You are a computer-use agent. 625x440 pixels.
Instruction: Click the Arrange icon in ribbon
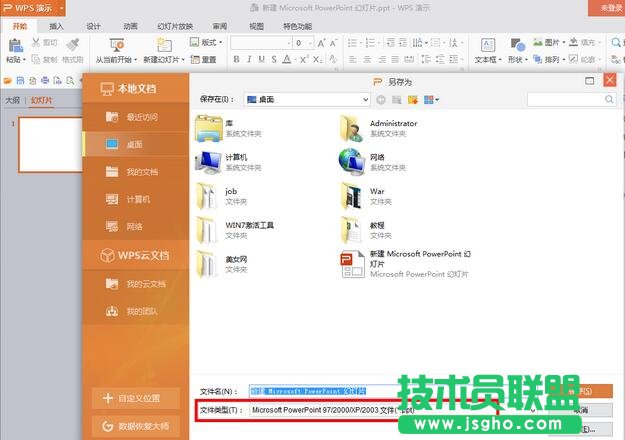[538, 59]
